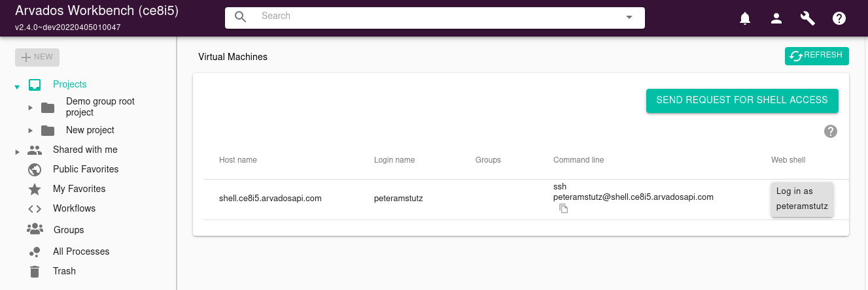868x290 pixels.
Task: Open the search bar dropdown arrow
Action: coord(629,18)
